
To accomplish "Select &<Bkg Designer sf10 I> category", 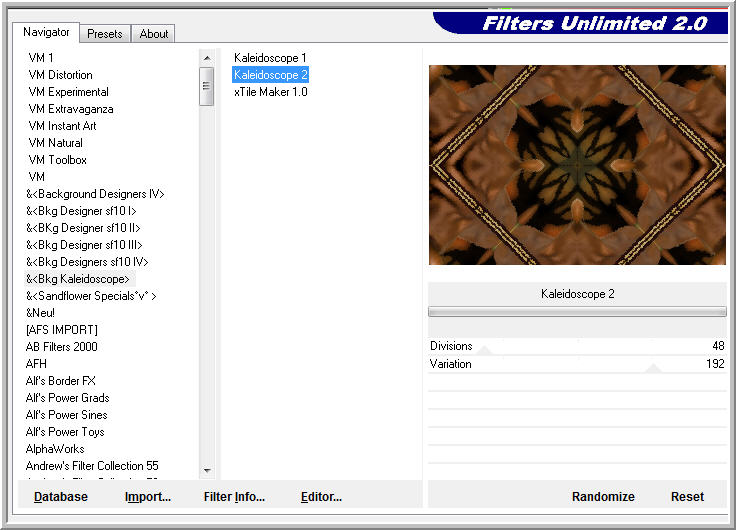I will [x=81, y=211].
